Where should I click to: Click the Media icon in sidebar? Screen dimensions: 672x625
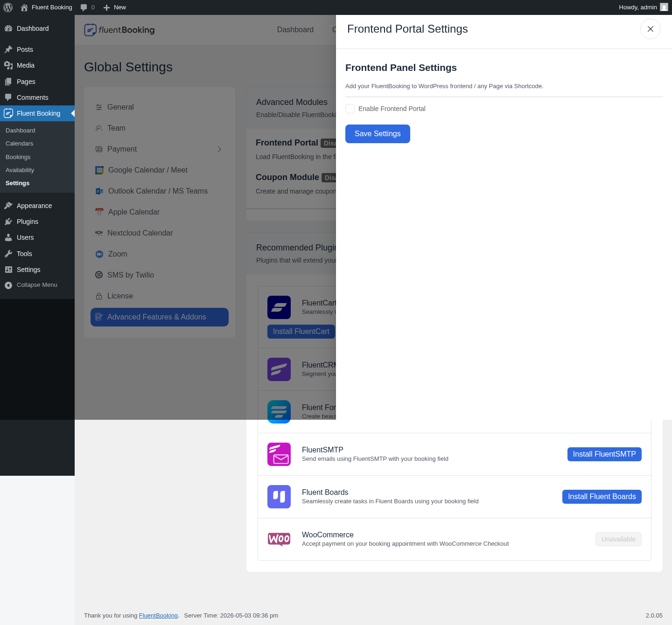[8, 65]
